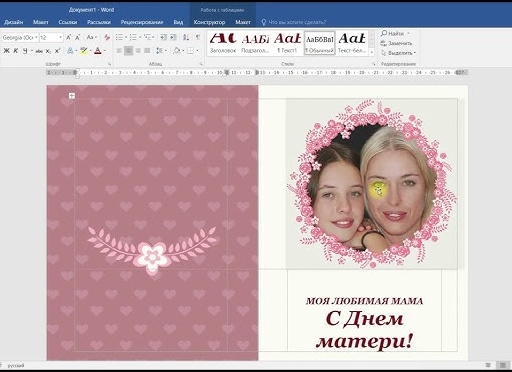Click the Найти (Find) button
Screen dimensions: 512x372
pos(395,33)
